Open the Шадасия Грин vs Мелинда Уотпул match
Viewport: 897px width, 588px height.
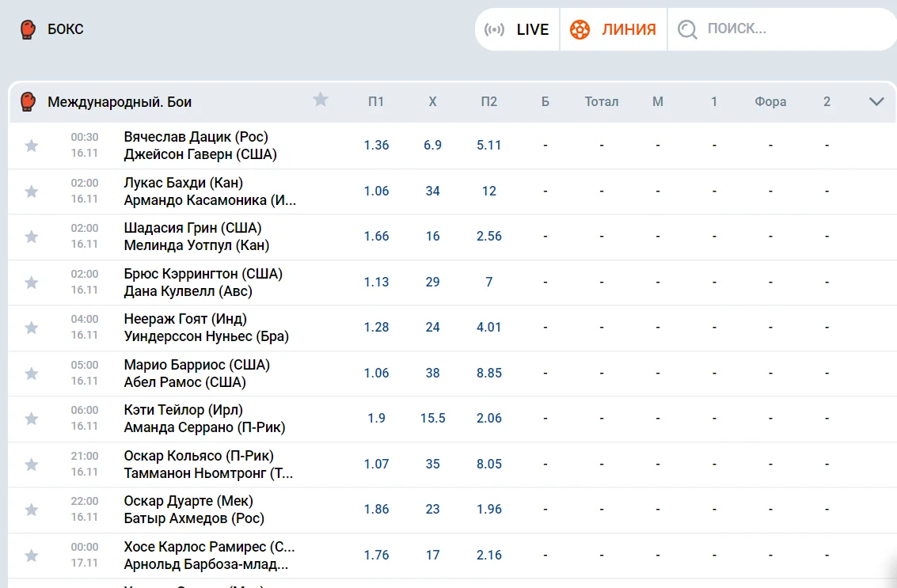click(197, 237)
